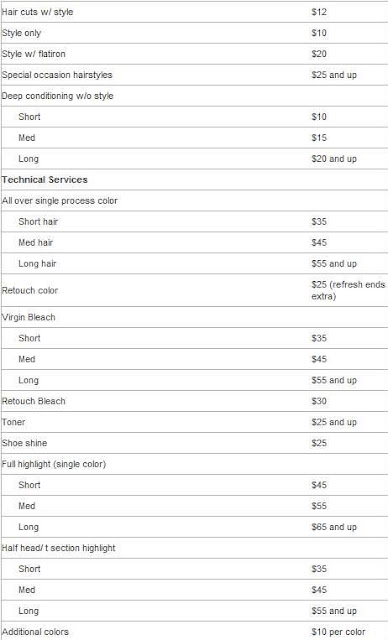
Task: Click the Virgin Bleach heading
Action: [x=29, y=317]
